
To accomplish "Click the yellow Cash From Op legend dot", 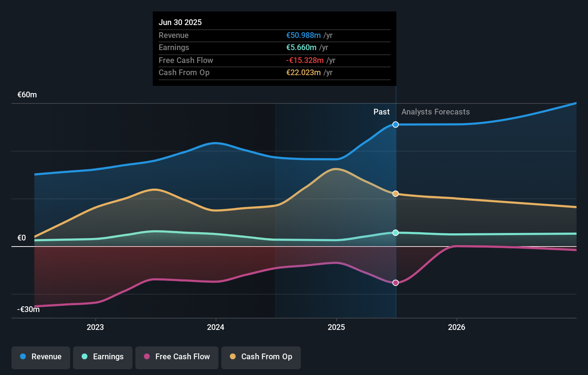I will click(232, 357).
